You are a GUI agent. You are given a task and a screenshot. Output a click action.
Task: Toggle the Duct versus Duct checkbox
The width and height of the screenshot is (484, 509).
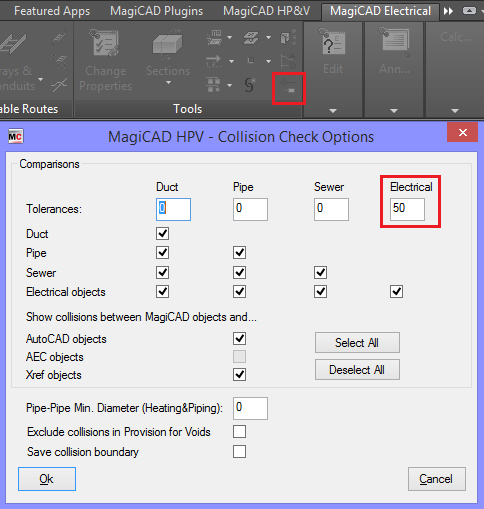pyautogui.click(x=162, y=233)
